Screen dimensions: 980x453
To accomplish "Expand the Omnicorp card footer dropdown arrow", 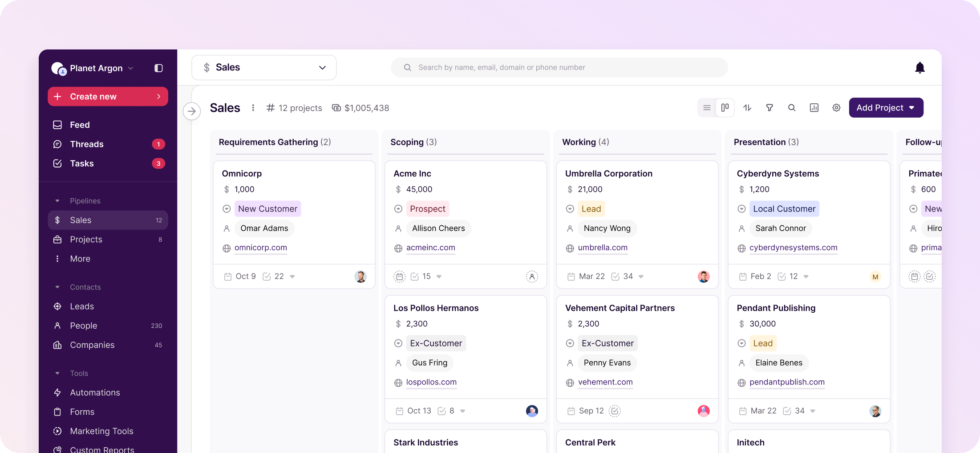I will (292, 277).
